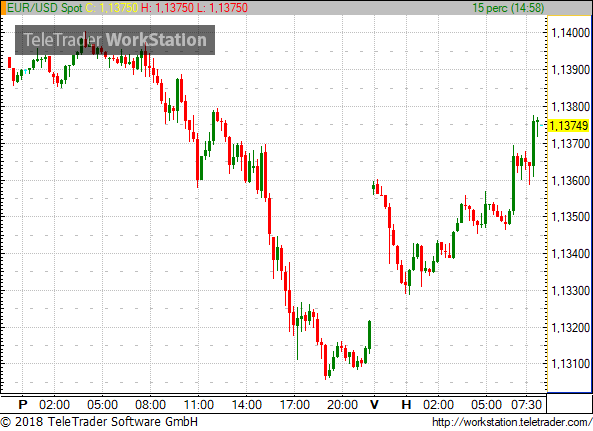
Task: Click the EUR/USD Spot title text
Action: pos(45,8)
